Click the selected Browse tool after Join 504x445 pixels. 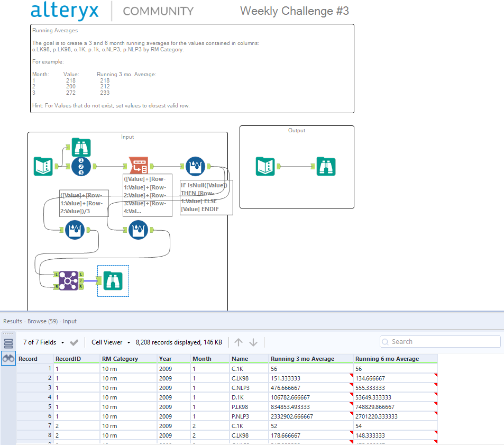coord(113,280)
